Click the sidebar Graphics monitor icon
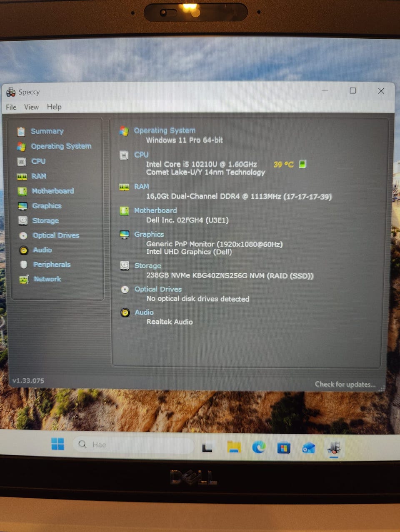Screen dimensions: 400x532 click(x=22, y=206)
